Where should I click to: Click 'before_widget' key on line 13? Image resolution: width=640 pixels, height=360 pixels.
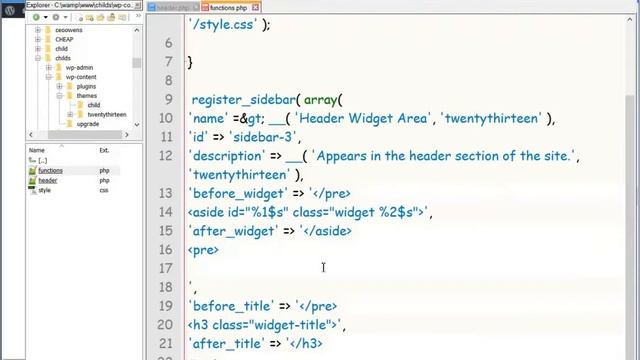click(238, 193)
